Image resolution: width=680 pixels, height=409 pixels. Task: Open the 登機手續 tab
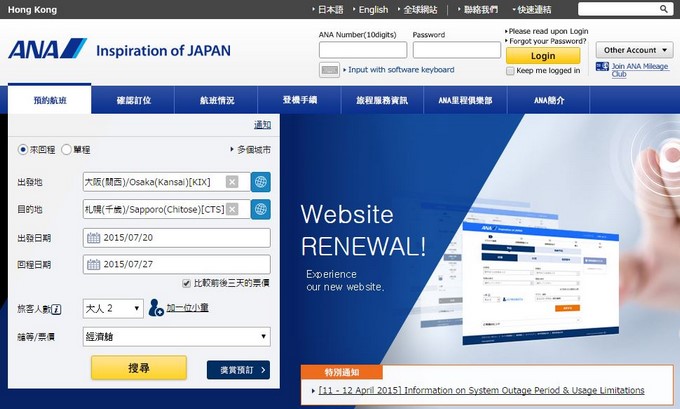click(x=300, y=100)
